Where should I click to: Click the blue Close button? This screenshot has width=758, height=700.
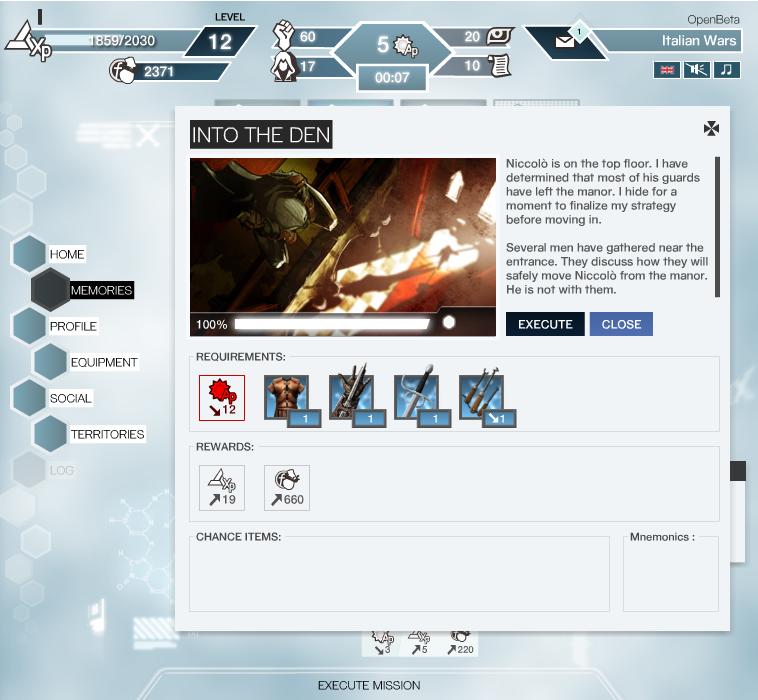click(x=621, y=324)
